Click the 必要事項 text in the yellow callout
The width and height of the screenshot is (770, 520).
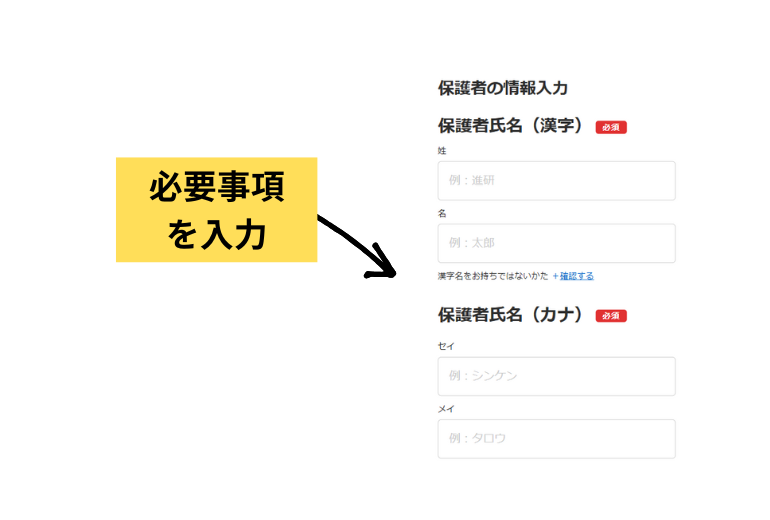217,187
